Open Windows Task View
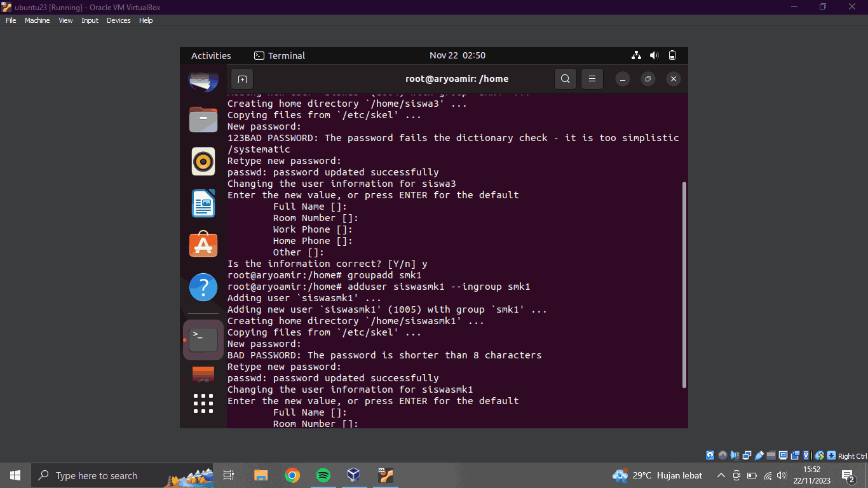Viewport: 868px width, 488px height. point(229,475)
